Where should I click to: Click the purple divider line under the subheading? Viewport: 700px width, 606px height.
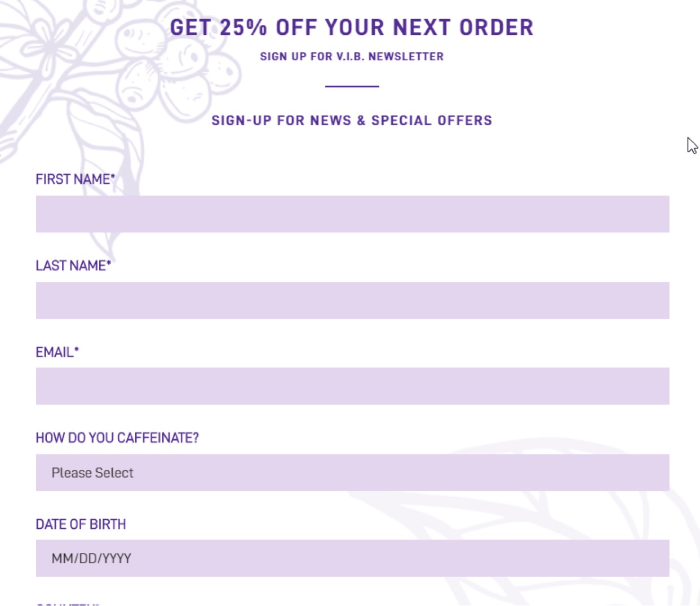pos(352,86)
